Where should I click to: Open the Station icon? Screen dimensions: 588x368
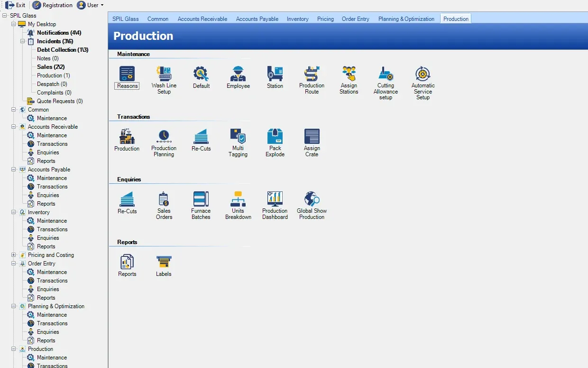click(x=275, y=77)
